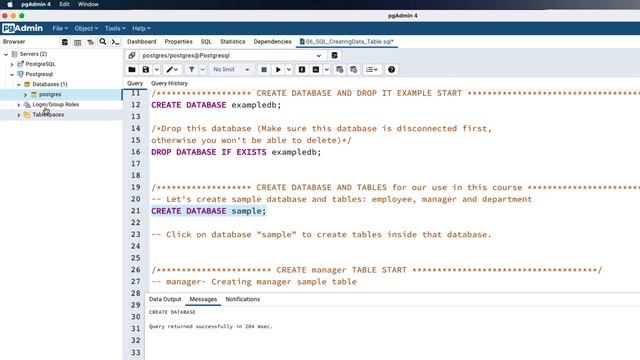Stop the running query with the stop icon
Screen dimensions: 640x360
pyautogui.click(x=264, y=70)
